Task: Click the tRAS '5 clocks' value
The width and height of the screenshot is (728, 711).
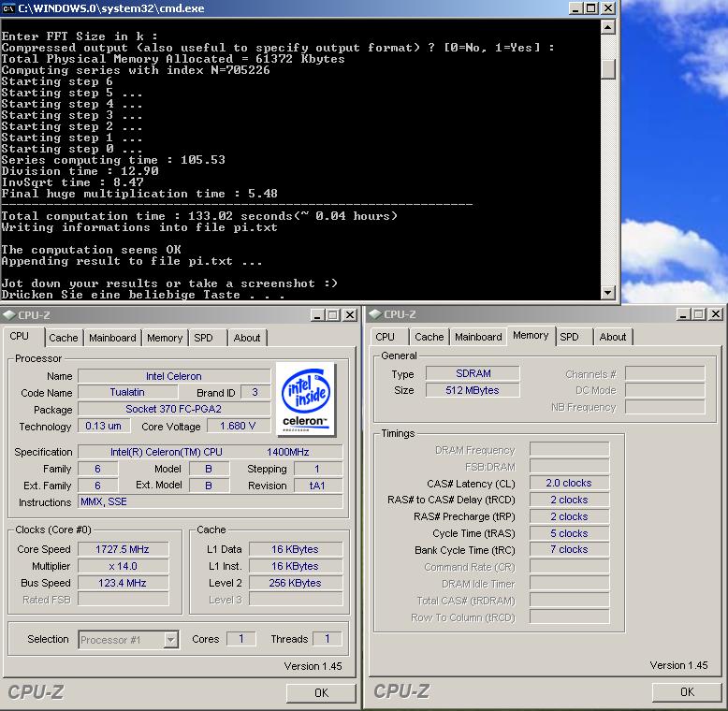Action: click(569, 533)
